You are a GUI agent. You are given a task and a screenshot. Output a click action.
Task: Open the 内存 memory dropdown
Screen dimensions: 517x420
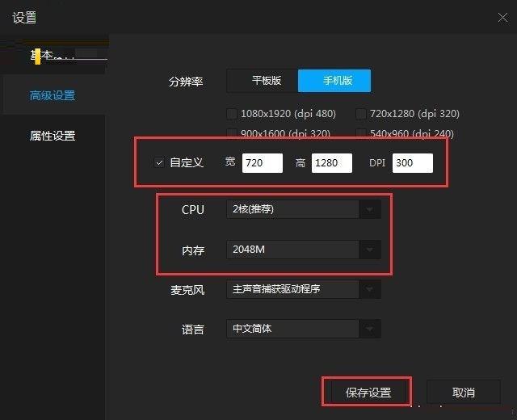coord(304,250)
